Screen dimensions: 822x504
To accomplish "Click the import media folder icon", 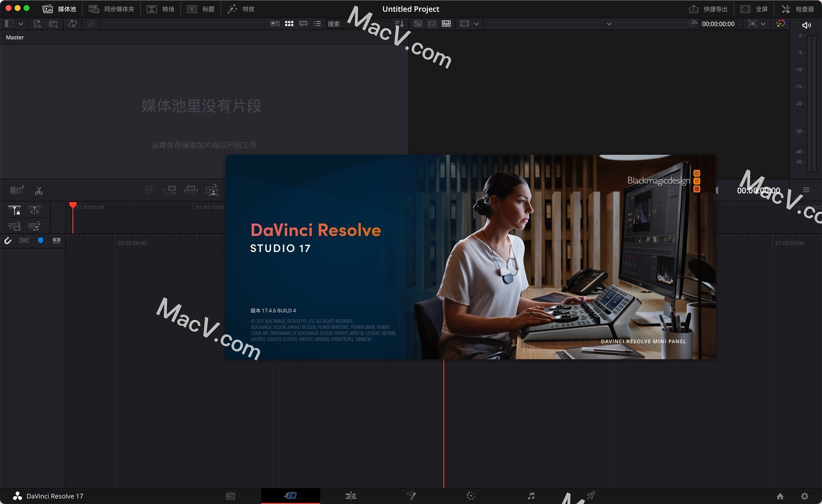I will point(53,24).
